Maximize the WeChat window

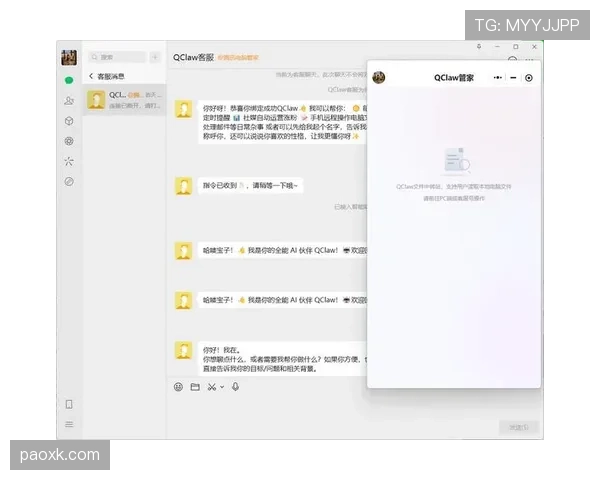point(516,47)
